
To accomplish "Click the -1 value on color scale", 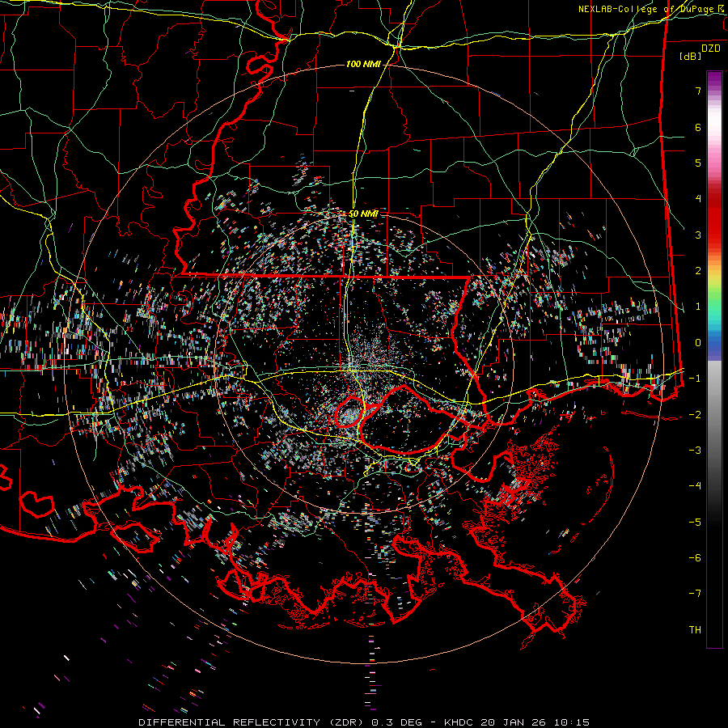I will (695, 379).
